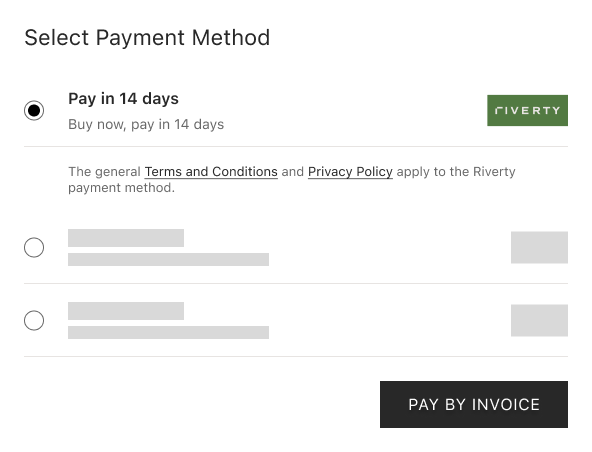This screenshot has height=452, width=592.
Task: Click the green Riverty logo
Action: coord(527,110)
